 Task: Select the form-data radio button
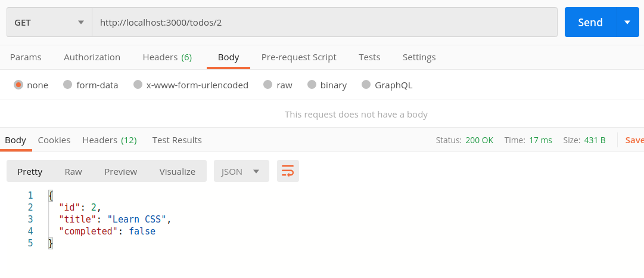pyautogui.click(x=68, y=85)
